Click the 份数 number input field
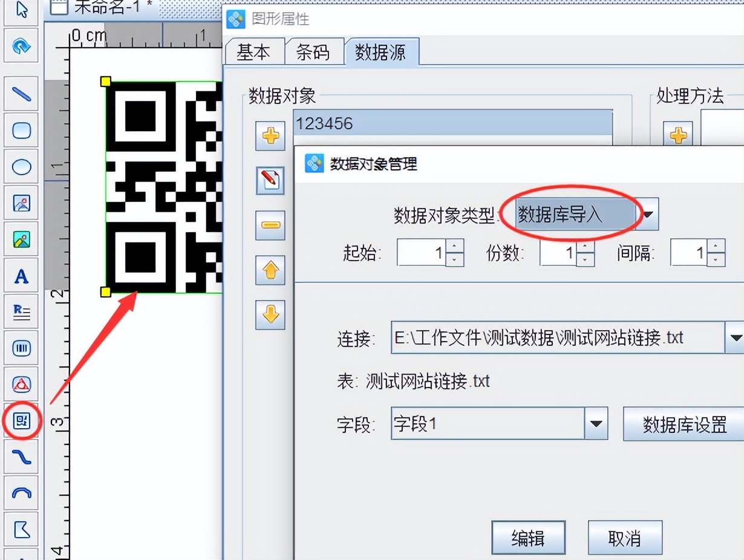The width and height of the screenshot is (744, 560). [x=559, y=253]
